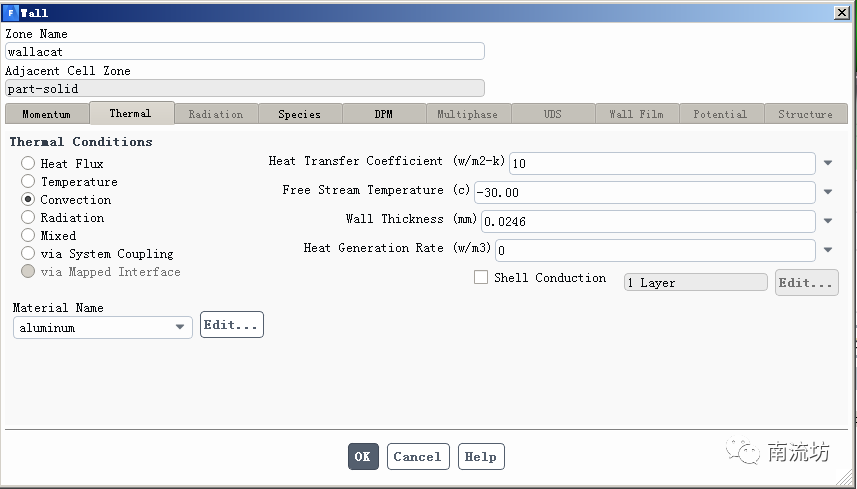Image resolution: width=857 pixels, height=489 pixels.
Task: Expand Heat Transfer Coefficient dropdown arrow
Action: click(x=828, y=163)
